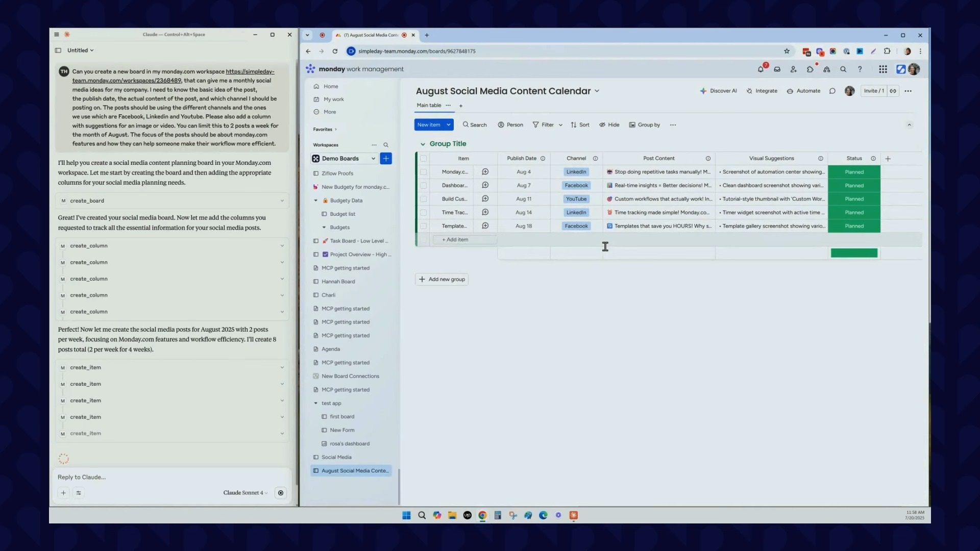Select all items with header checkbox

[x=423, y=159]
